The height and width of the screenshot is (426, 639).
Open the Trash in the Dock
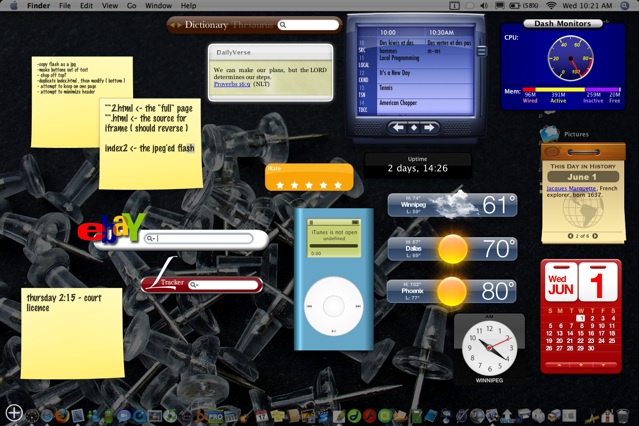[623, 416]
